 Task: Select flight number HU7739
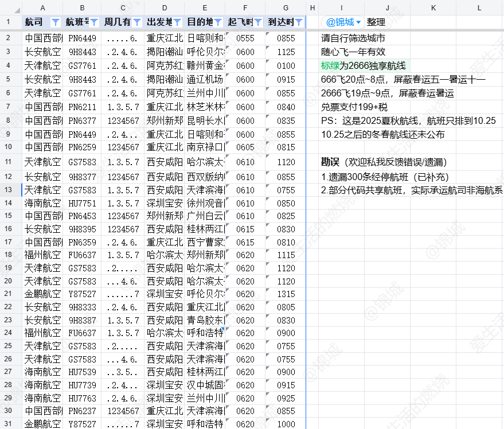click(82, 385)
